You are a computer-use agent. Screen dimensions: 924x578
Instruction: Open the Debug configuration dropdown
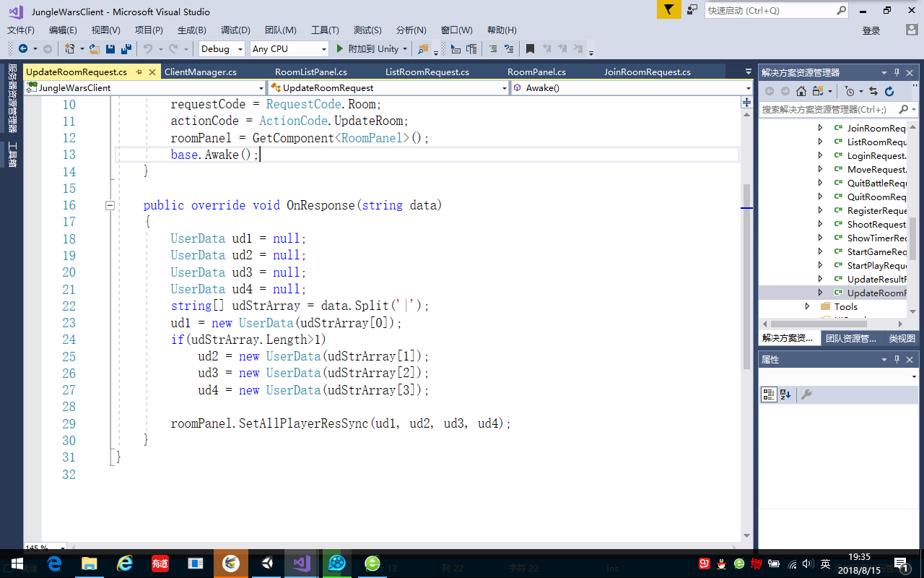click(x=239, y=49)
